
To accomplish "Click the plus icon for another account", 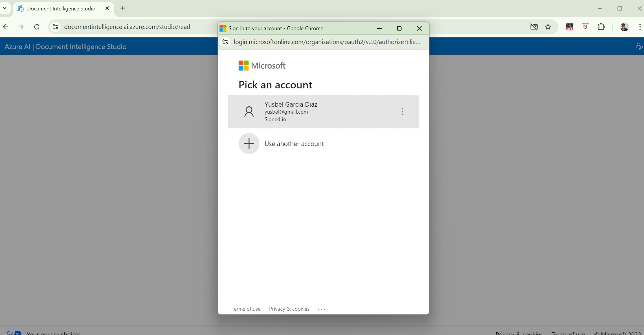I will [x=249, y=143].
